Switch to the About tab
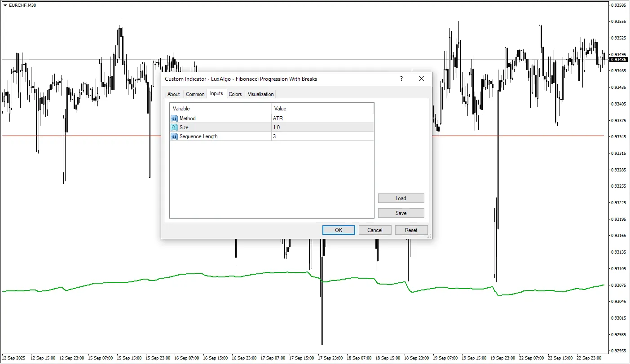Image resolution: width=630 pixels, height=364 pixels. coord(173,94)
